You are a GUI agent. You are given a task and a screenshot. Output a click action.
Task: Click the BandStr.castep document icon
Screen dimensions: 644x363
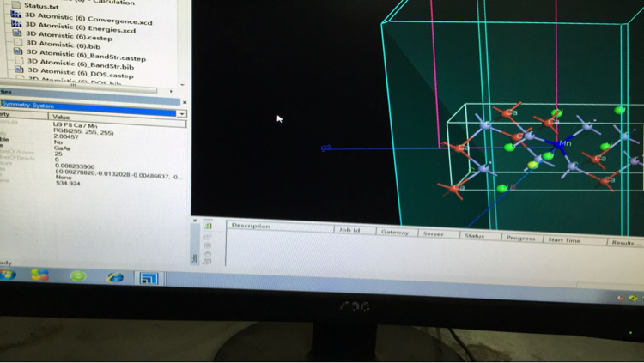pos(18,51)
